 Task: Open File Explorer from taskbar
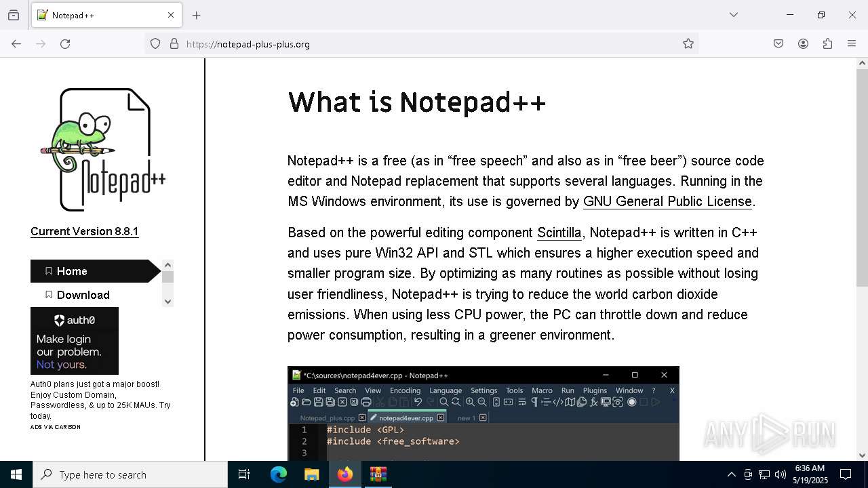tap(311, 474)
